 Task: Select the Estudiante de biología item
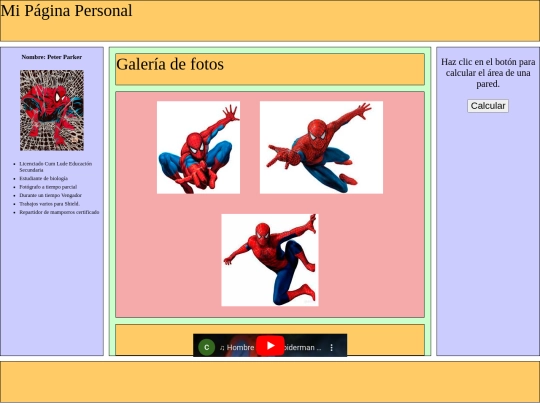[x=43, y=178]
